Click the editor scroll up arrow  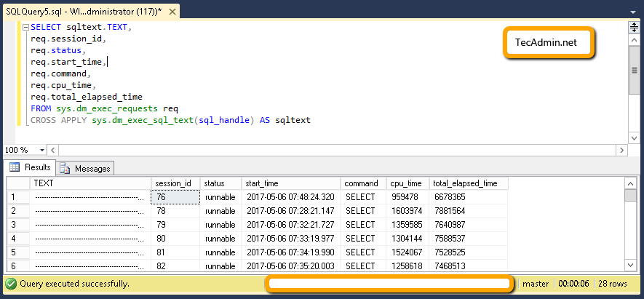[634, 40]
